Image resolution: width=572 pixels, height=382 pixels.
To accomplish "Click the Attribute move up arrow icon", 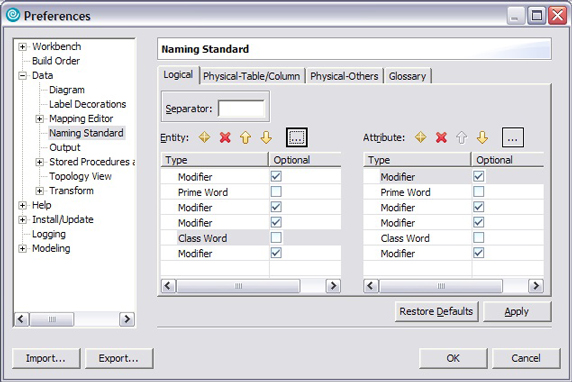I will click(462, 138).
